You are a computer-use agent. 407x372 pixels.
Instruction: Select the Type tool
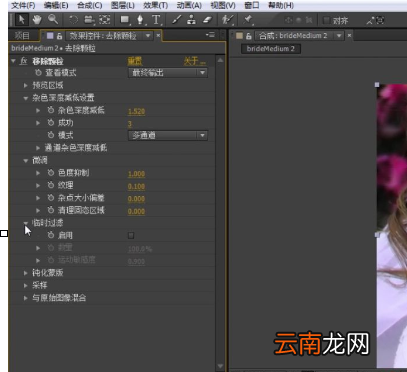pos(156,20)
